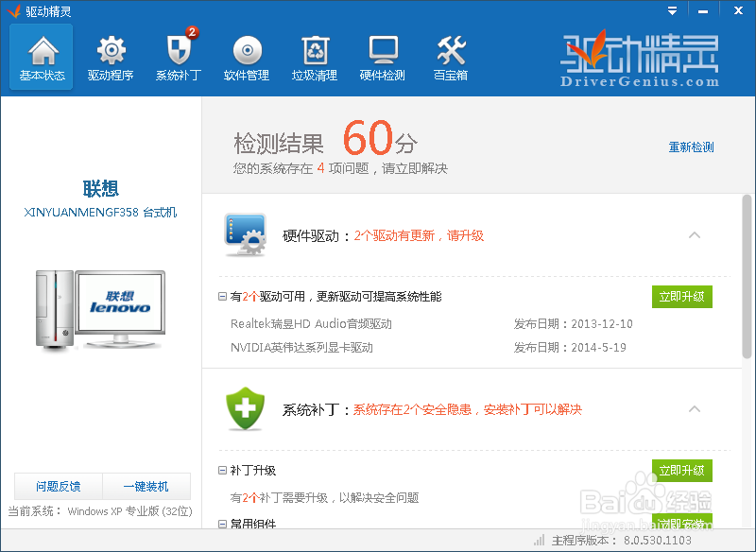Click 当前系统 Windows XP 专业版 text
Screen dimensions: 756x552
pyautogui.click(x=100, y=511)
